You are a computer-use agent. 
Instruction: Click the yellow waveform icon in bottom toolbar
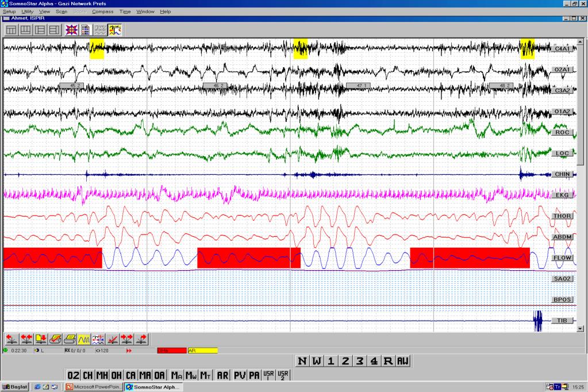coord(84,339)
